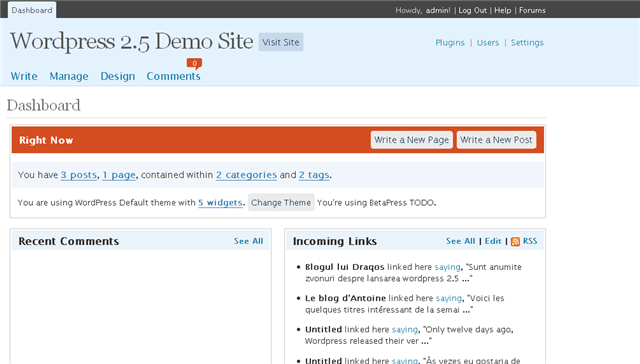The width and height of the screenshot is (640, 364).
Task: Open the Settings link
Action: (527, 42)
